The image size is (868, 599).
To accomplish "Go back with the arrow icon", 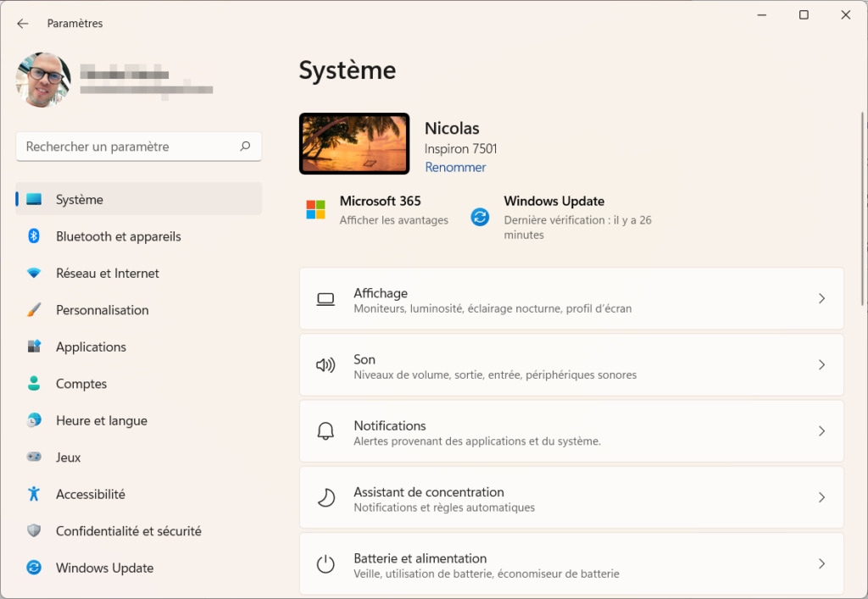I will 23,23.
